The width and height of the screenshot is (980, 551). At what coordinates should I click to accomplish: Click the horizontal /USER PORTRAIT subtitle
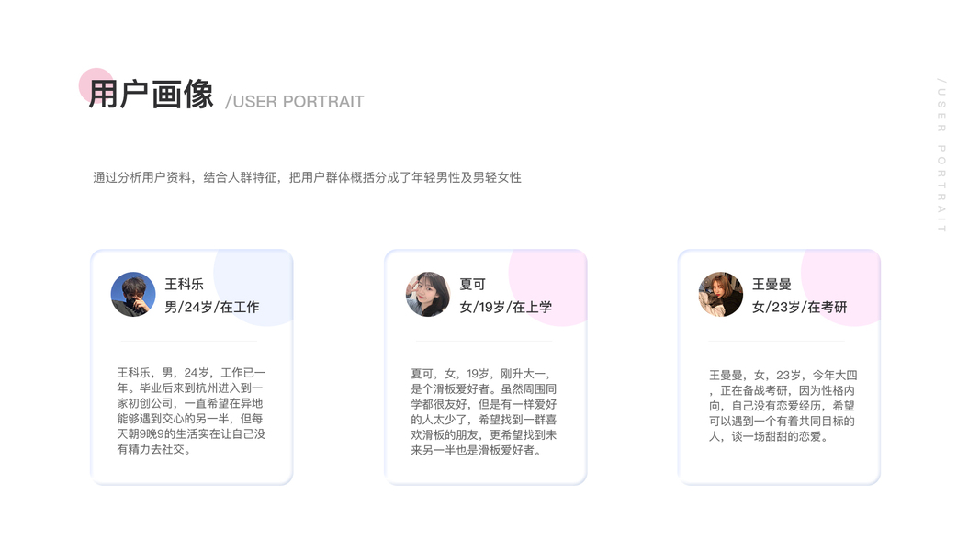click(295, 102)
